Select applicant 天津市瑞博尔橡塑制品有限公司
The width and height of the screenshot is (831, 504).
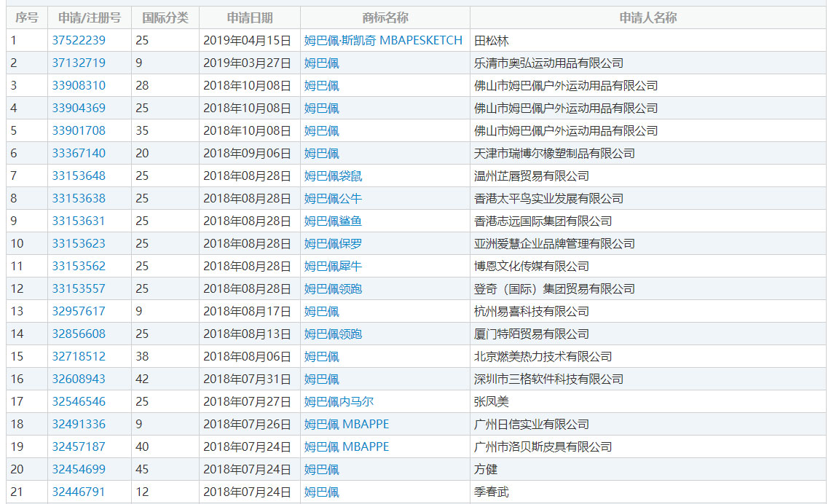[554, 153]
